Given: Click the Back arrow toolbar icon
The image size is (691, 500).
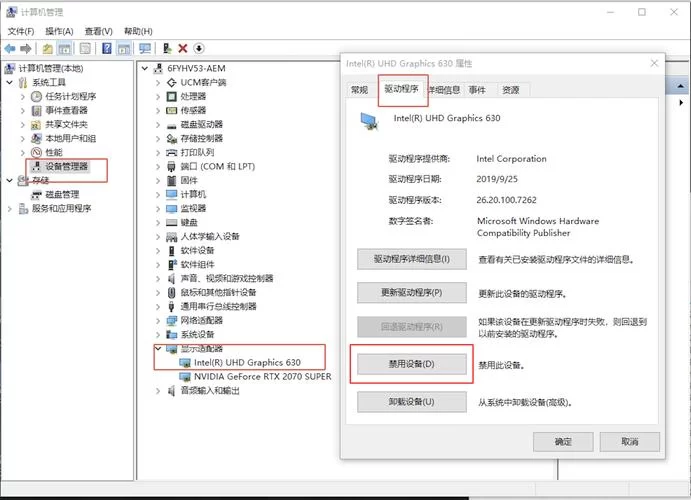Looking at the screenshot, I should click(x=10, y=48).
